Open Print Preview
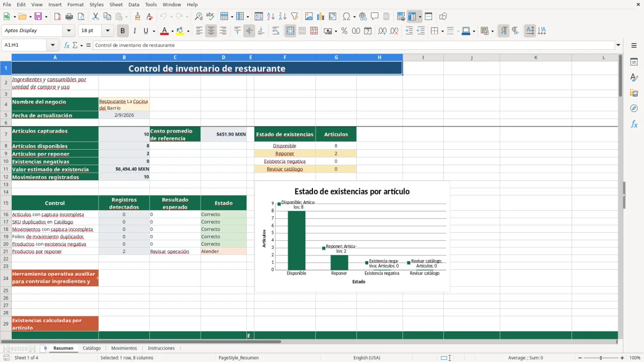The height and width of the screenshot is (362, 644). (80, 17)
